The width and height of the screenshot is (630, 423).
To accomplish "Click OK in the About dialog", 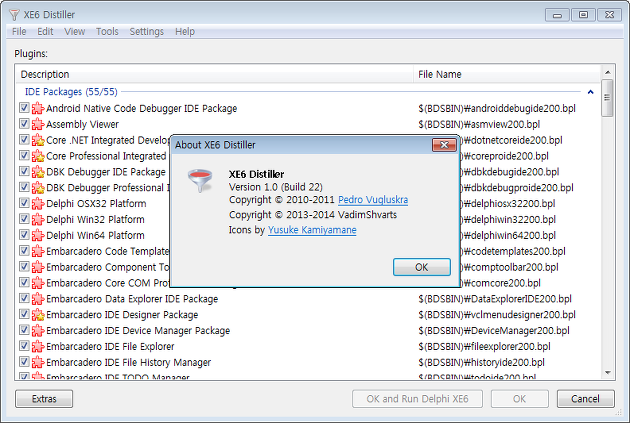I will 421,267.
